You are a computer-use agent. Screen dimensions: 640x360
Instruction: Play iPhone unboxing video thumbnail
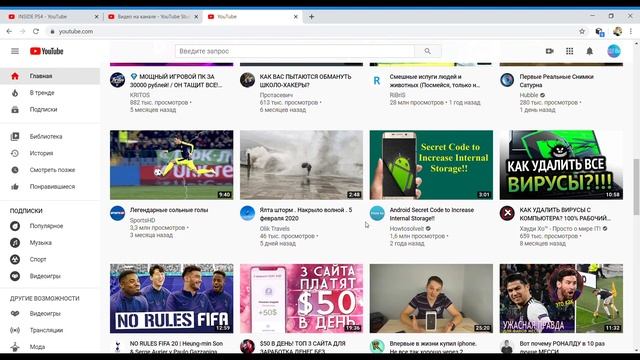coord(431,298)
